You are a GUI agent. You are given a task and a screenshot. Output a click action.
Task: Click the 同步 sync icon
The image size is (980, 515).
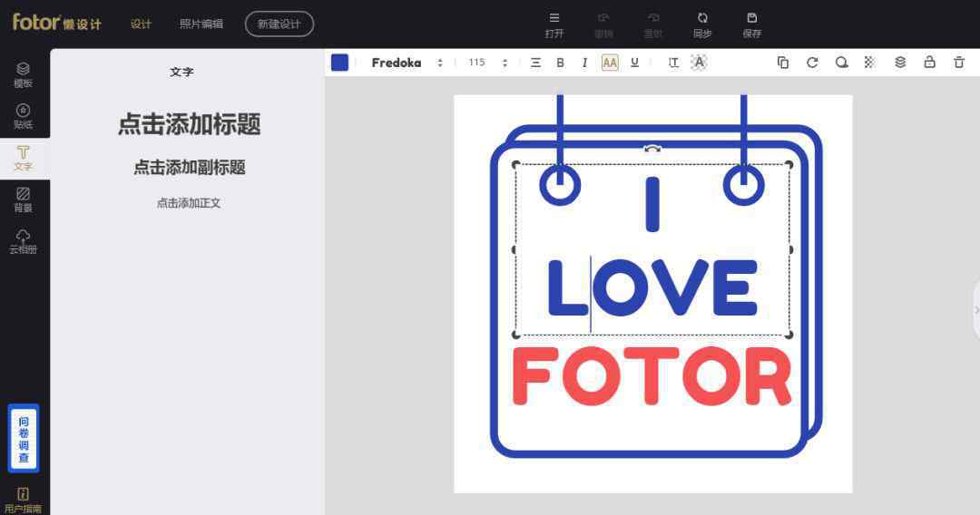point(702,24)
